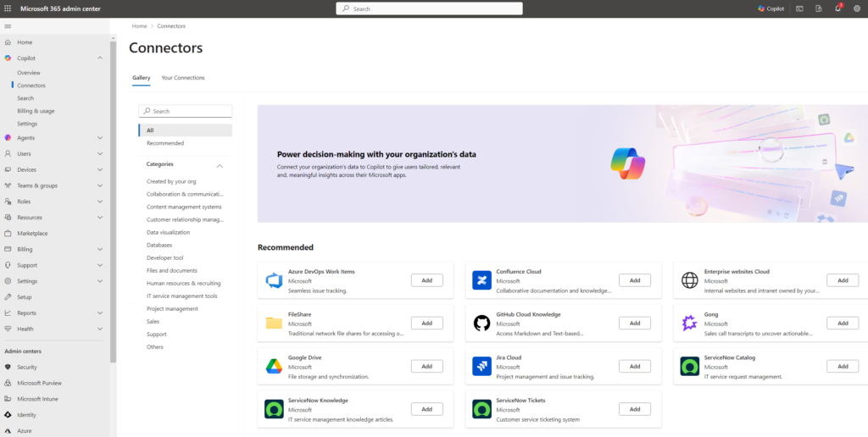Image resolution: width=868 pixels, height=437 pixels.
Task: Expand the Billing section in sidebar
Action: pos(100,250)
